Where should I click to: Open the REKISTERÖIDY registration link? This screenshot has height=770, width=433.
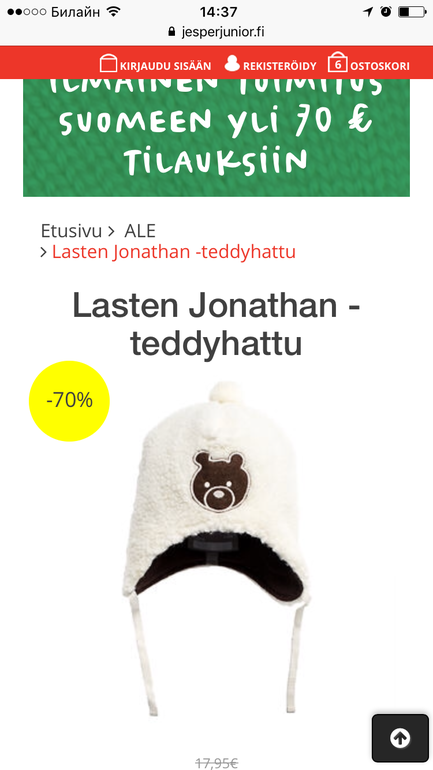[279, 66]
